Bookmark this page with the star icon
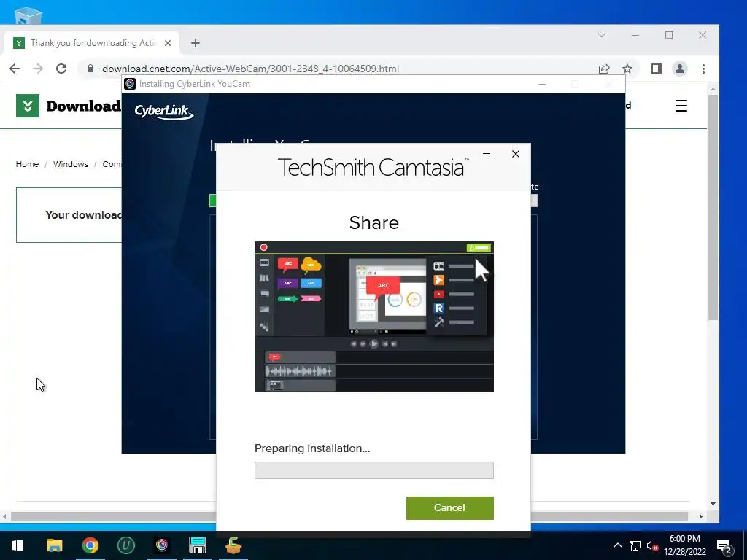 627,69
